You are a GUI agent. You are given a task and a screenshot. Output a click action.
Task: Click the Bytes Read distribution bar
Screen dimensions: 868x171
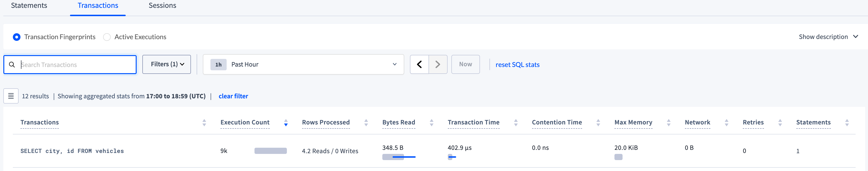399,157
